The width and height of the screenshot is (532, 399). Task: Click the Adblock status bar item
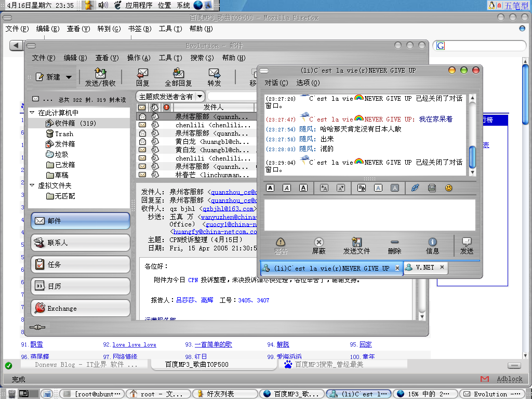click(x=509, y=379)
